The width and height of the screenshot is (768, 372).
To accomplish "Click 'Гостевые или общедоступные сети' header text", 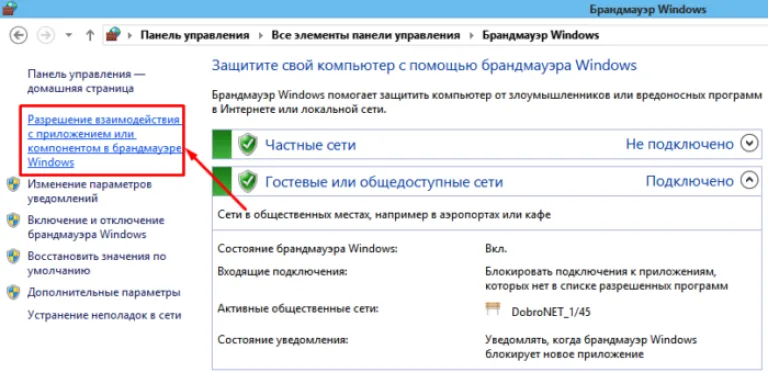I will [x=384, y=182].
